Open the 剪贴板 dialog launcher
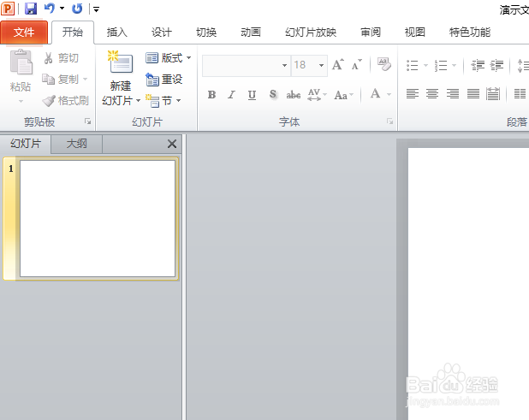 click(87, 121)
